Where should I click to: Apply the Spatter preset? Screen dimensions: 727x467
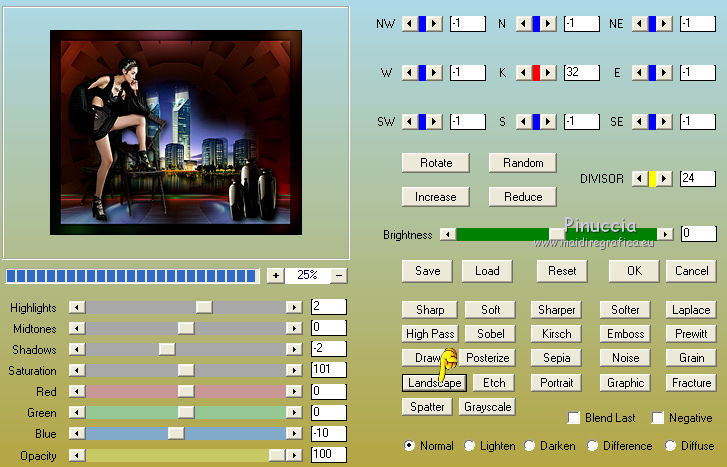click(x=427, y=407)
